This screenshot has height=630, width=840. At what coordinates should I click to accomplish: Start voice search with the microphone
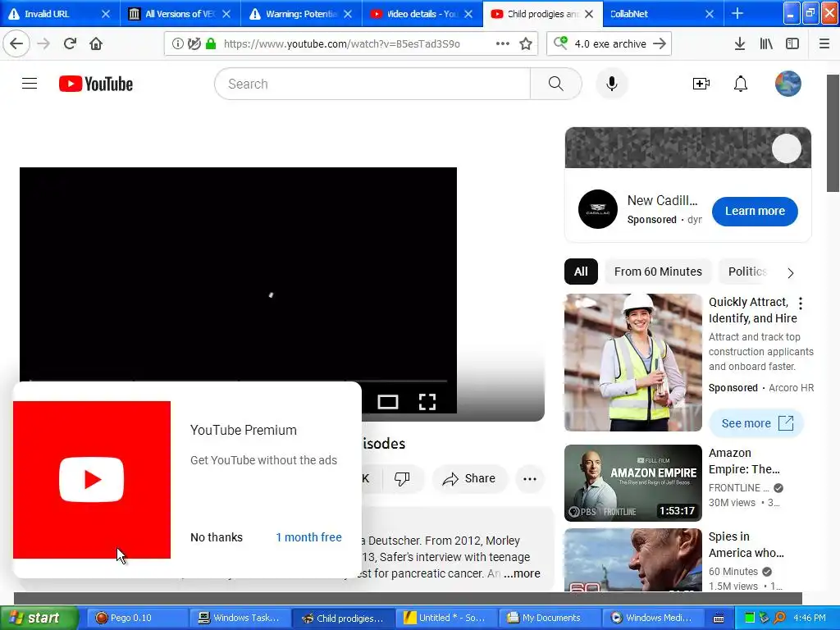tap(612, 84)
